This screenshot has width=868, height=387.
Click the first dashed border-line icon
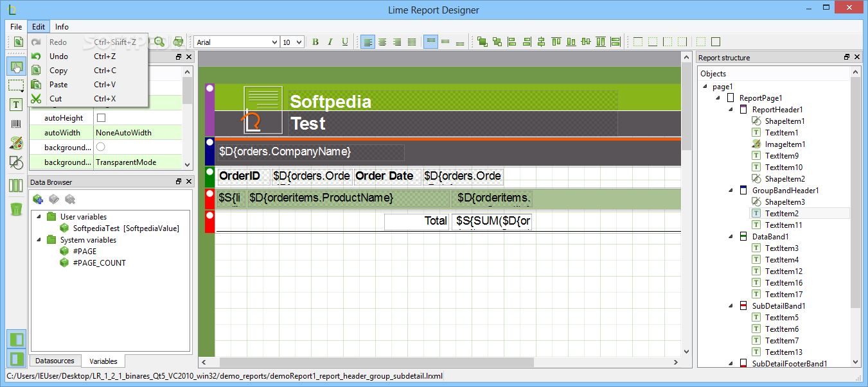tap(638, 42)
